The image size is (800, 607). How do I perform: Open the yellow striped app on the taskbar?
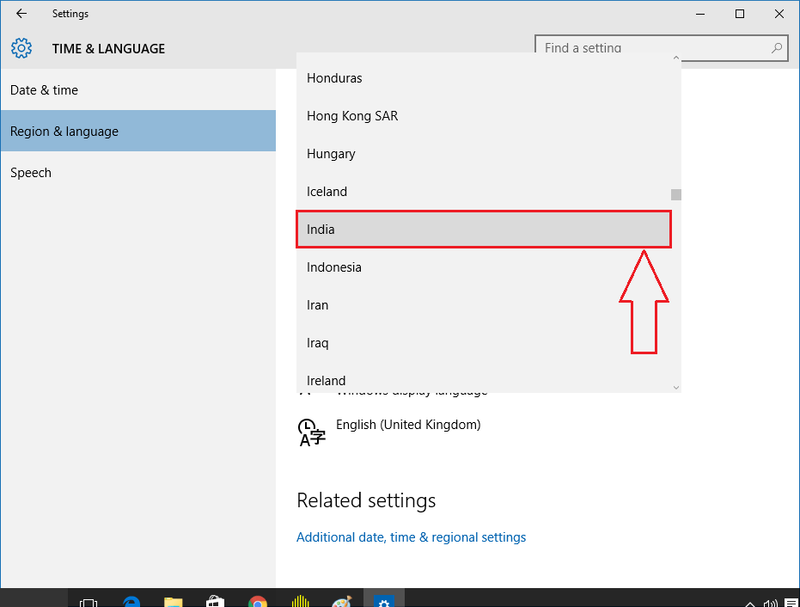300,601
